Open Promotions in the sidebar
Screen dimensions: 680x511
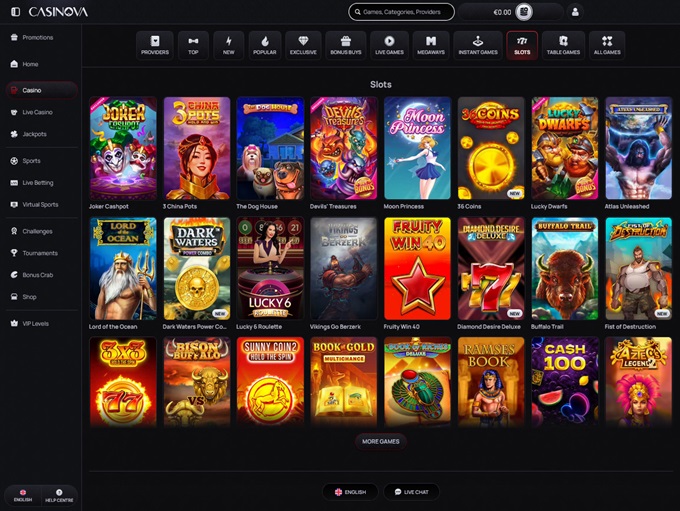[38, 37]
